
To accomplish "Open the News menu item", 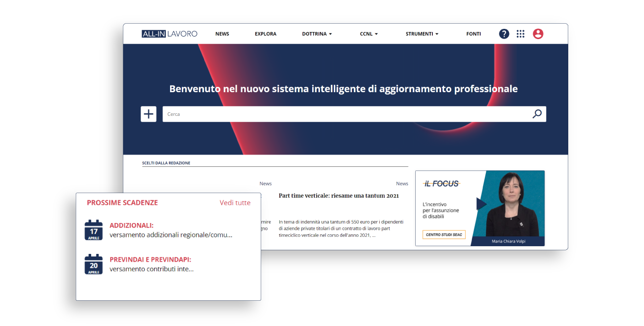I will [222, 34].
